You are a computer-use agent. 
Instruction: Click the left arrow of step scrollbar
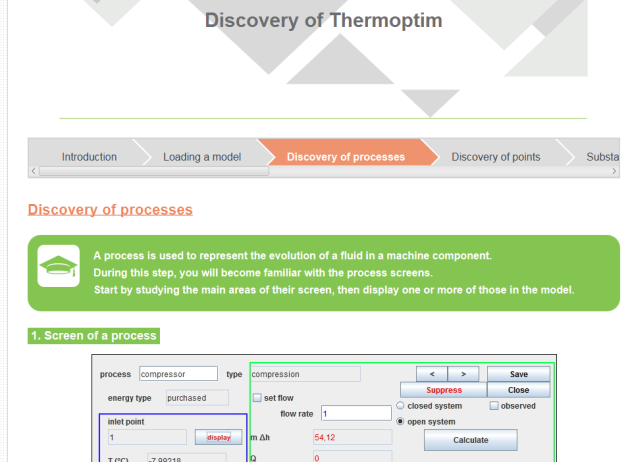coord(33,171)
